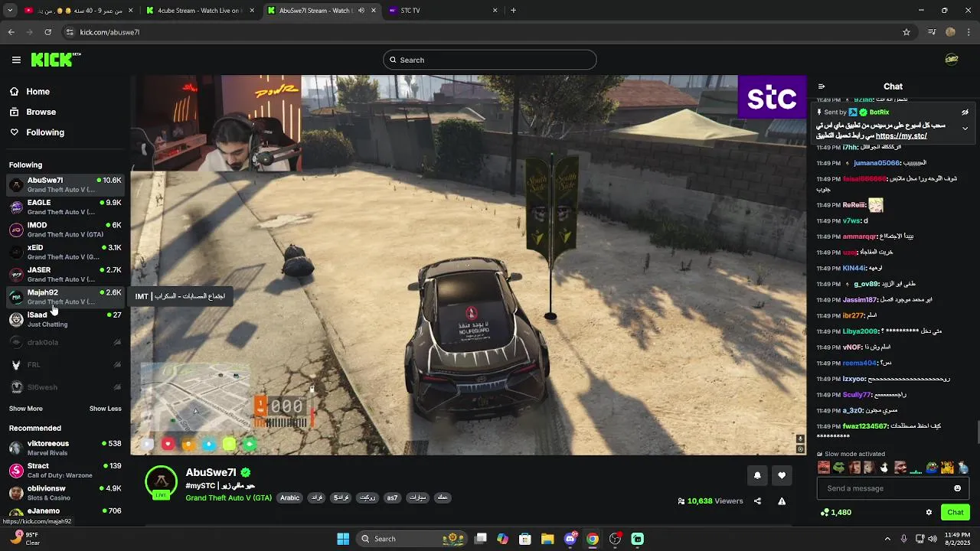The height and width of the screenshot is (551, 980).
Task: Open the Home page in the sidebar
Action: click(x=30, y=91)
